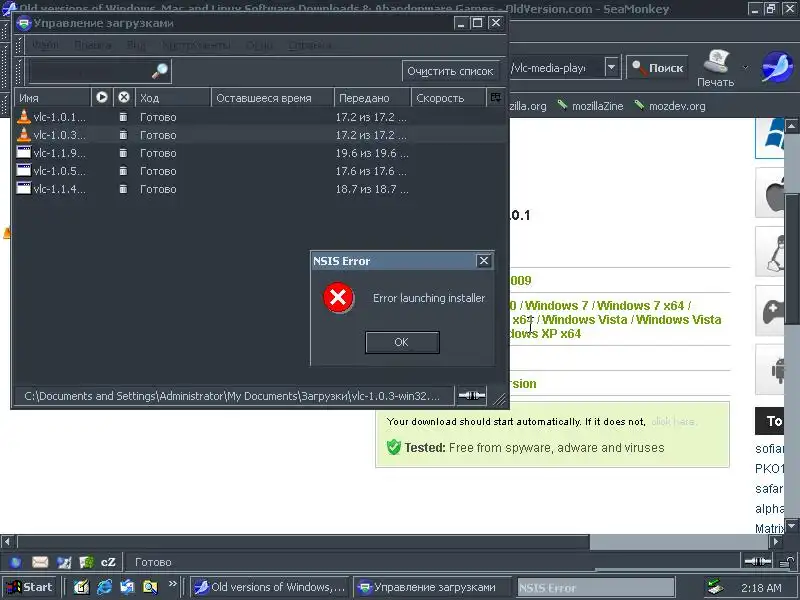Click the magnifier icon in downloads search box
The width and height of the screenshot is (800, 600).
pyautogui.click(x=160, y=71)
